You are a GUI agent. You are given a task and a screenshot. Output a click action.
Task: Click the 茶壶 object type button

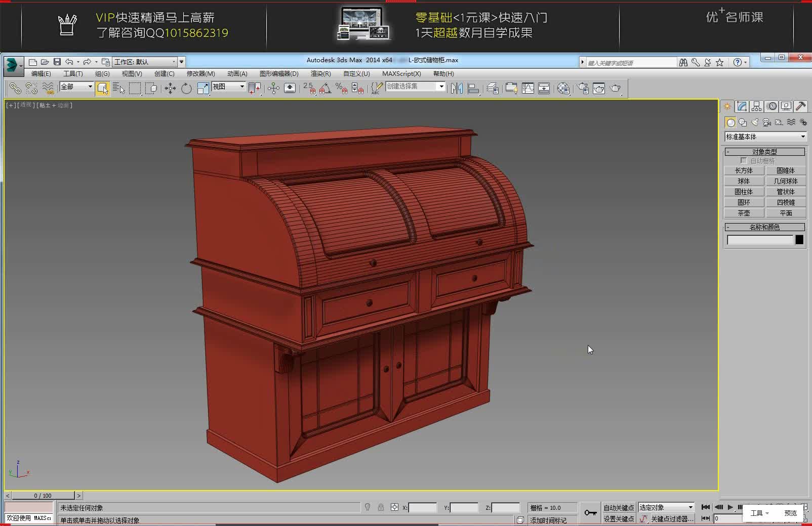(x=744, y=212)
